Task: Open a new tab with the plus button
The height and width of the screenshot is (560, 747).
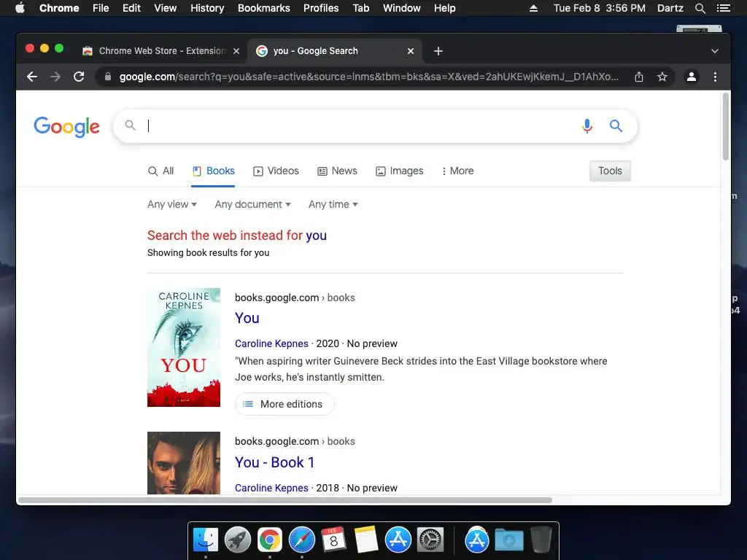Action: pyautogui.click(x=438, y=51)
